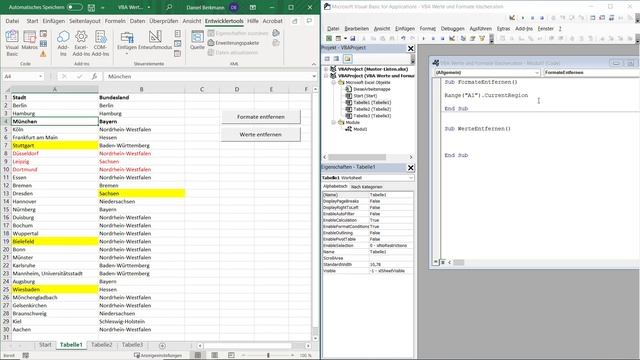Click View Code icon in Project panel
Image resolution: width=640 pixels, height=360 pixels.
pos(327,59)
